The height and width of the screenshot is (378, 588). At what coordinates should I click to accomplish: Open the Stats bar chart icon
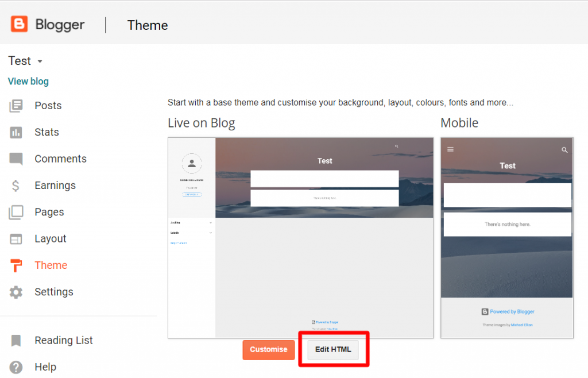pyautogui.click(x=16, y=132)
